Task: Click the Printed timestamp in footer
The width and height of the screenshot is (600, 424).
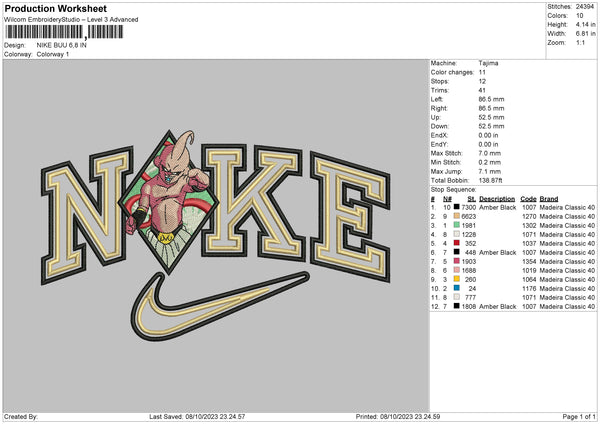Action: [398, 416]
